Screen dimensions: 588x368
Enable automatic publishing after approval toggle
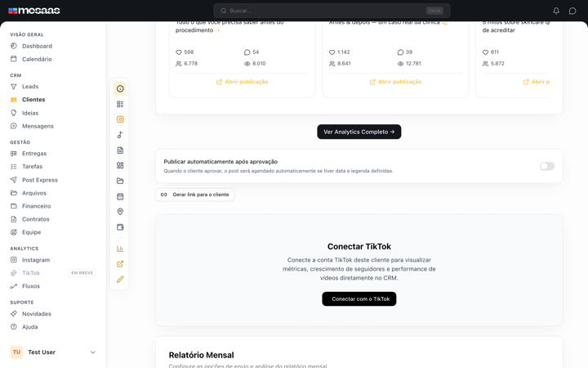click(546, 166)
